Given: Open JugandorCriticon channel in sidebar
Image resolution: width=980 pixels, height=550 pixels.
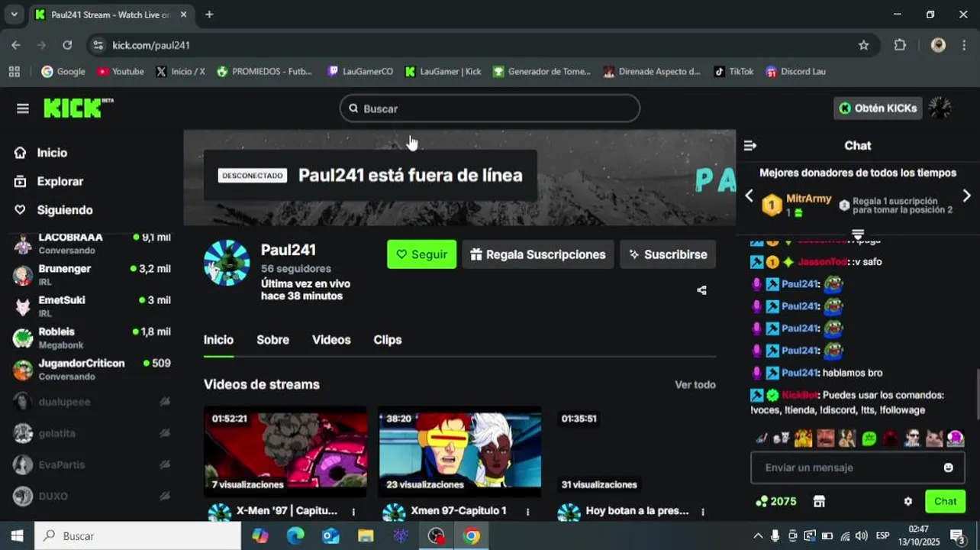Looking at the screenshot, I should pos(92,369).
